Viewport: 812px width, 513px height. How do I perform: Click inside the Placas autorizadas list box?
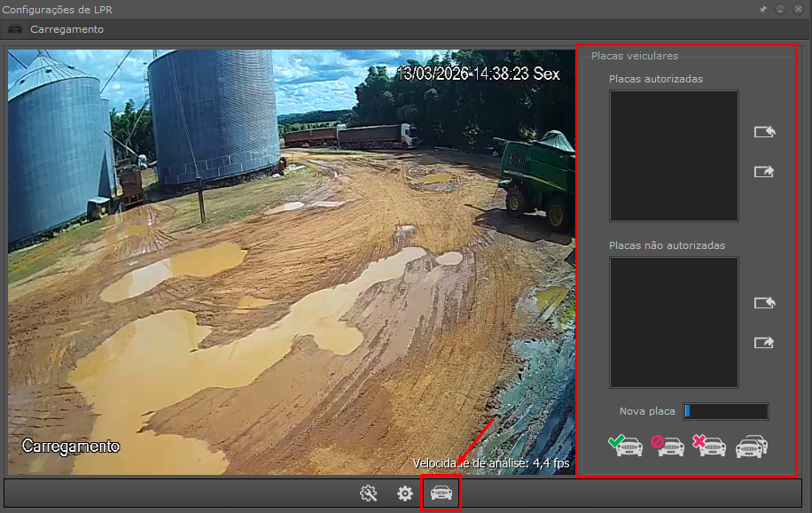(674, 156)
